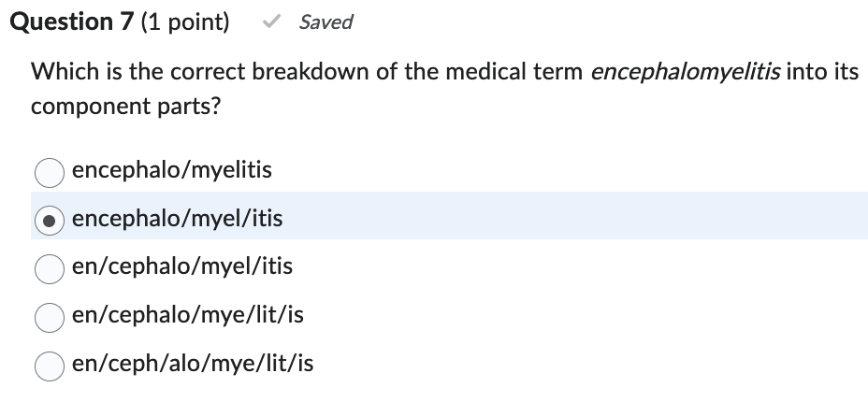Select the encephalo/myelitis radio button
Screen dimensions: 868x402
point(49,172)
